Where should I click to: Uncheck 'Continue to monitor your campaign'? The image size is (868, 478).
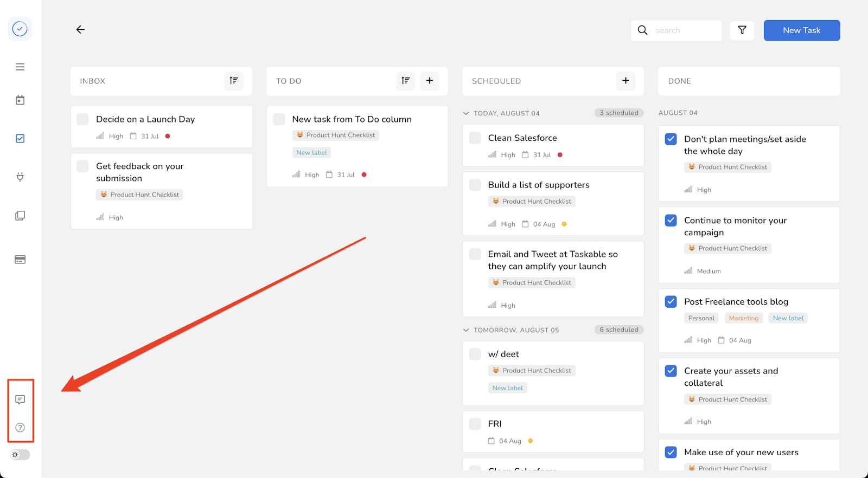point(671,221)
